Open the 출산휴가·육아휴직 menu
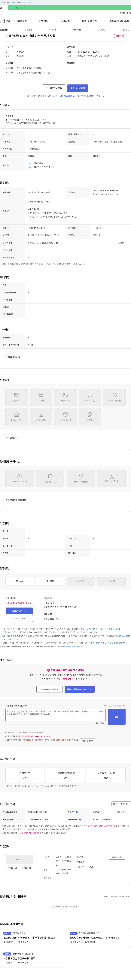 coord(119,21)
